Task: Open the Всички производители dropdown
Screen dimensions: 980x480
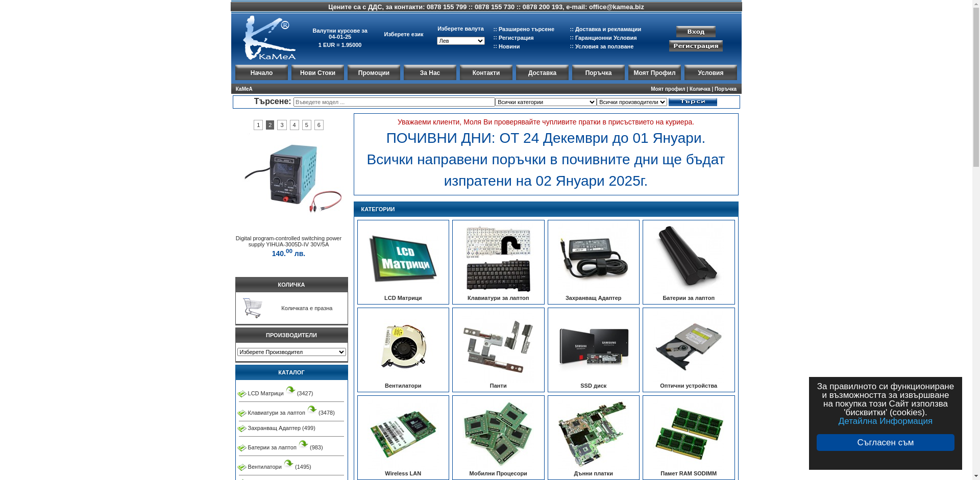Action: 631,102
